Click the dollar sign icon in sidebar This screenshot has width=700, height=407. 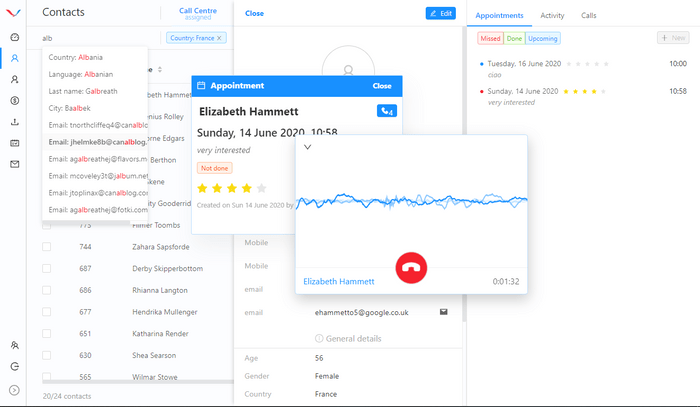[14, 100]
